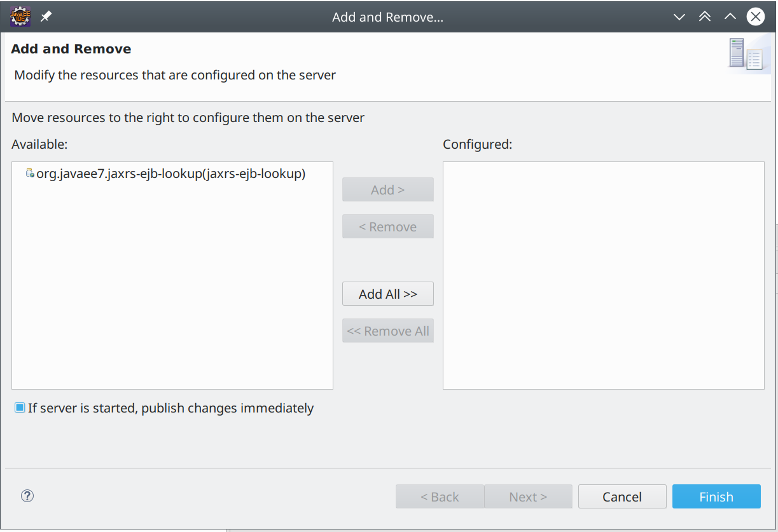Click the jaxrs-ejb-lookup module icon
The width and height of the screenshot is (778, 532).
pyautogui.click(x=29, y=174)
